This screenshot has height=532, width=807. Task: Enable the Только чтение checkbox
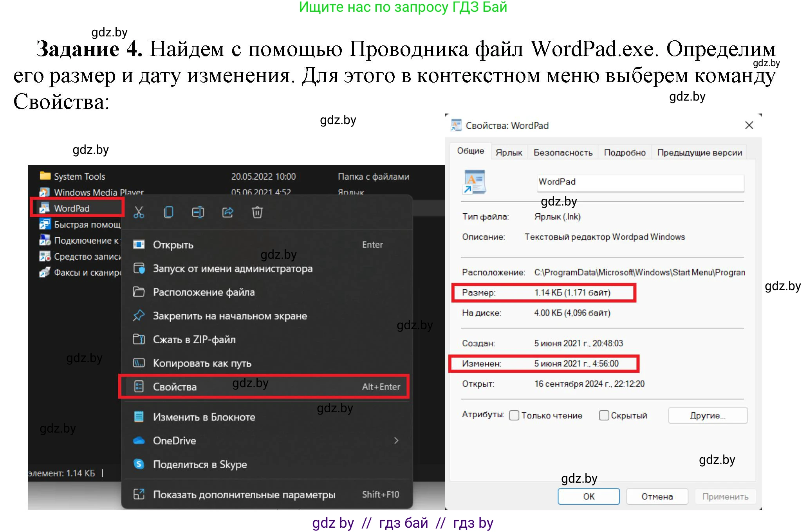click(514, 415)
